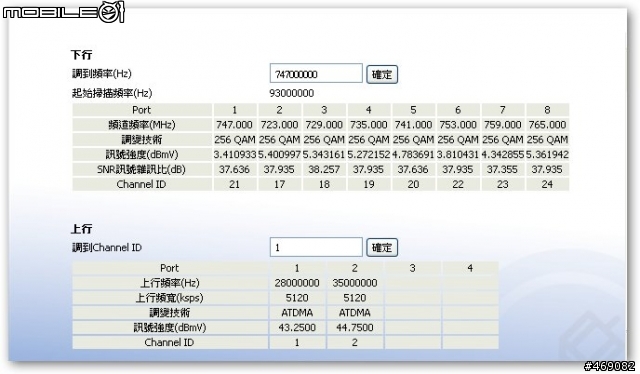
Task: Click the SNR value 37.355
Action: pos(502,169)
